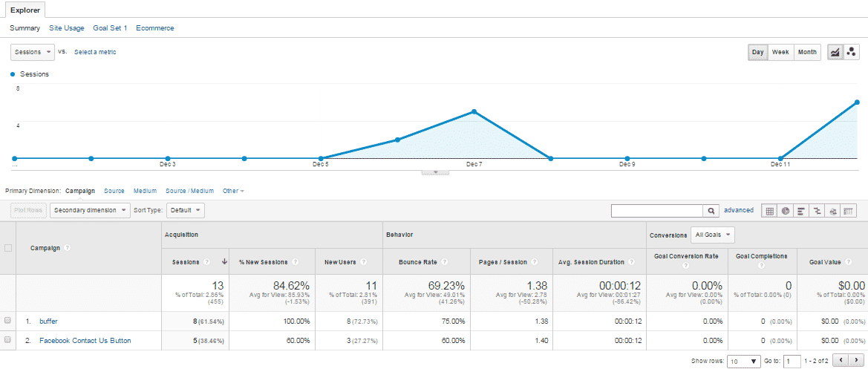Select the Summary tab
This screenshot has width=868, height=369.
(25, 27)
